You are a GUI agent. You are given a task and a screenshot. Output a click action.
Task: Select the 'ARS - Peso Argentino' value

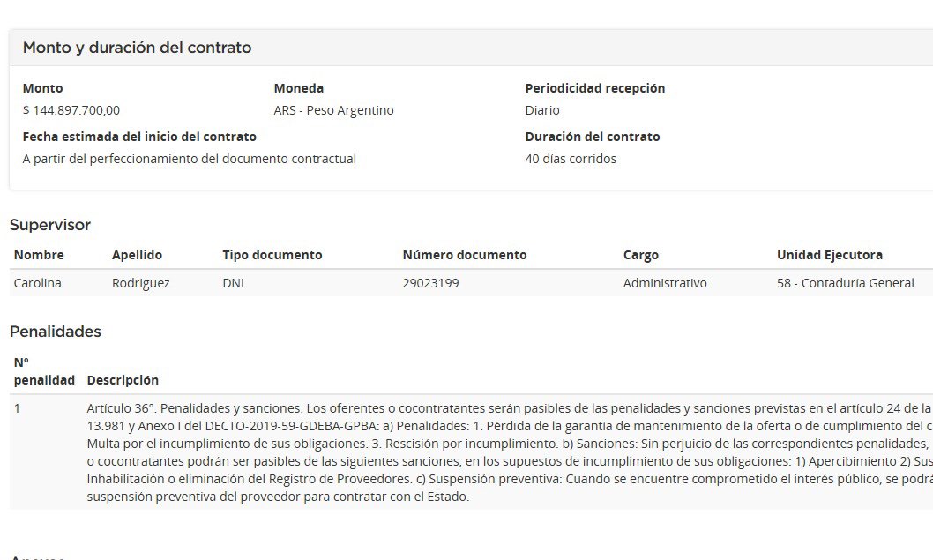tap(334, 110)
